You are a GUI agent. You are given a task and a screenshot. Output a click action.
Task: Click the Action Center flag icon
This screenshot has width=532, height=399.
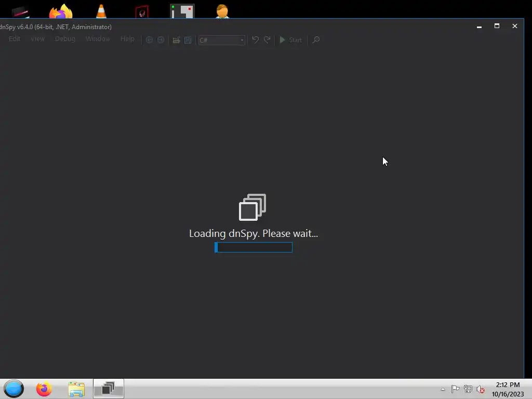pos(455,389)
